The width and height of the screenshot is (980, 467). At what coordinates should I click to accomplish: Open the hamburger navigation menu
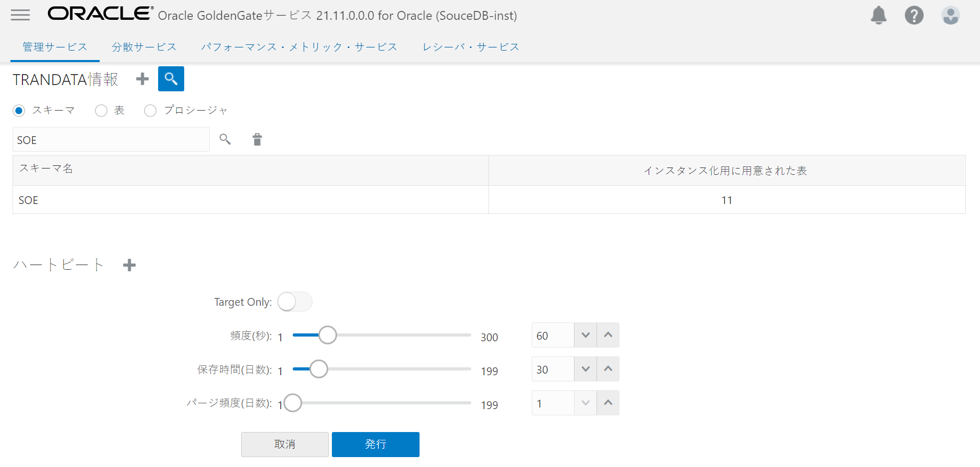[x=20, y=15]
